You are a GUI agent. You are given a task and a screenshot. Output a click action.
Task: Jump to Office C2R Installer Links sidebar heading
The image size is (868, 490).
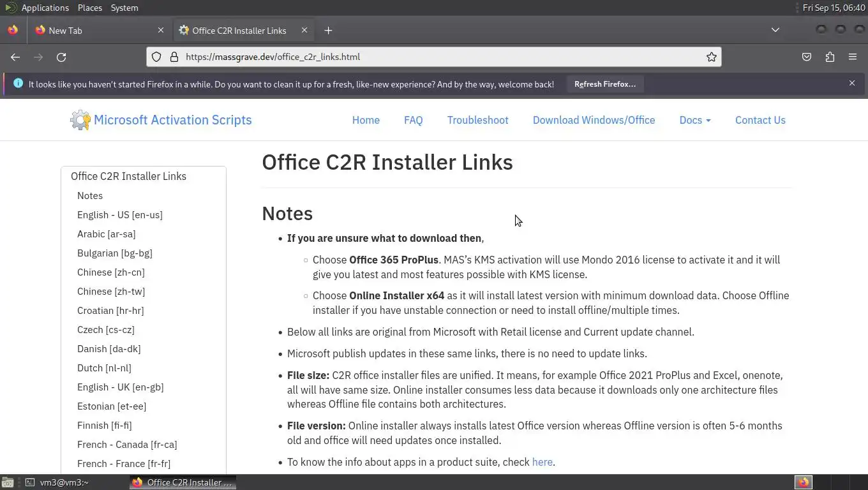point(128,176)
